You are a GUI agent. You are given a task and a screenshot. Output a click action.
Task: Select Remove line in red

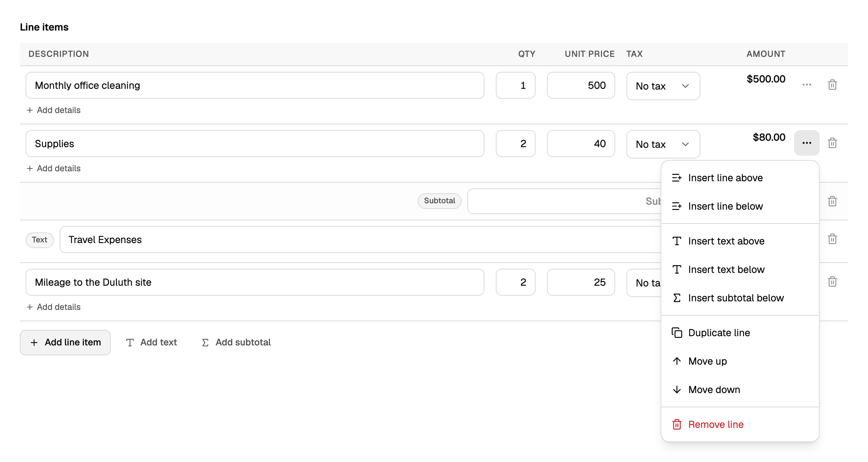740,424
